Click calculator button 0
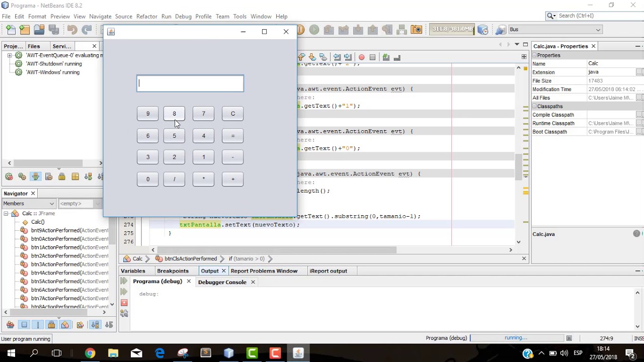Screen dimensions: 644x362 147,179
